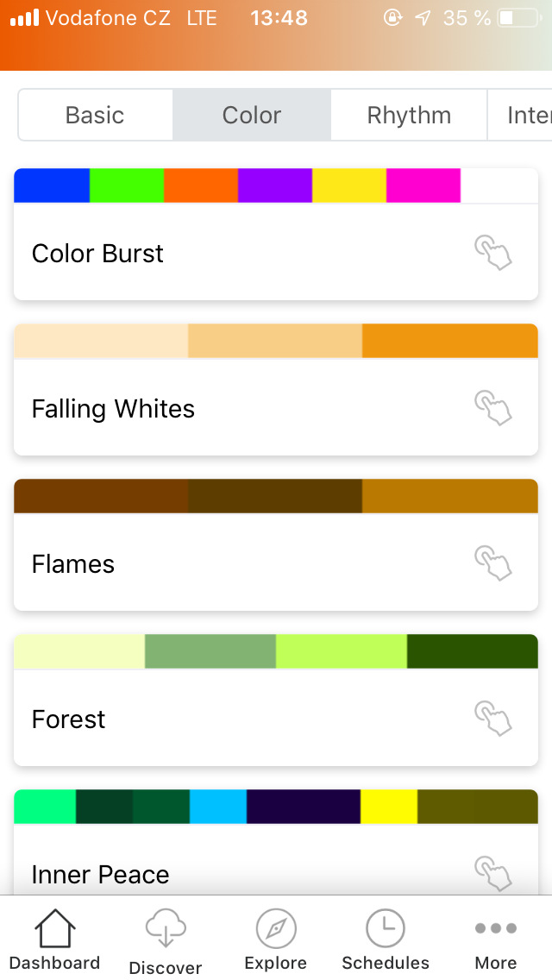Viewport: 552px width, 980px height.
Task: Select the Flames scene card
Action: (259, 564)
